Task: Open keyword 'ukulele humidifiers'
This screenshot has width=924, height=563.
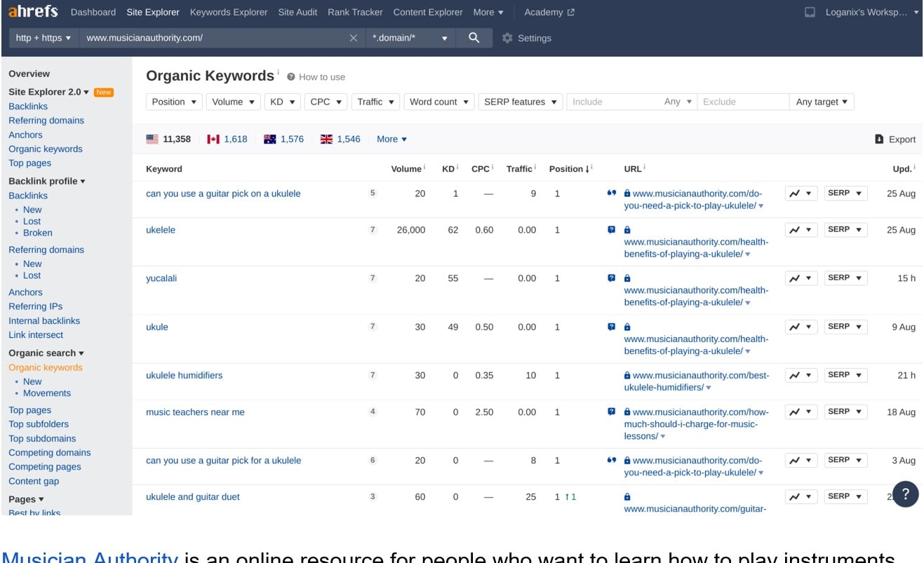Action: 184,375
